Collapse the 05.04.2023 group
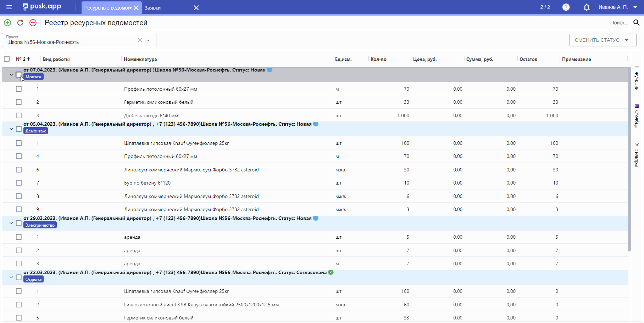 tap(11, 129)
